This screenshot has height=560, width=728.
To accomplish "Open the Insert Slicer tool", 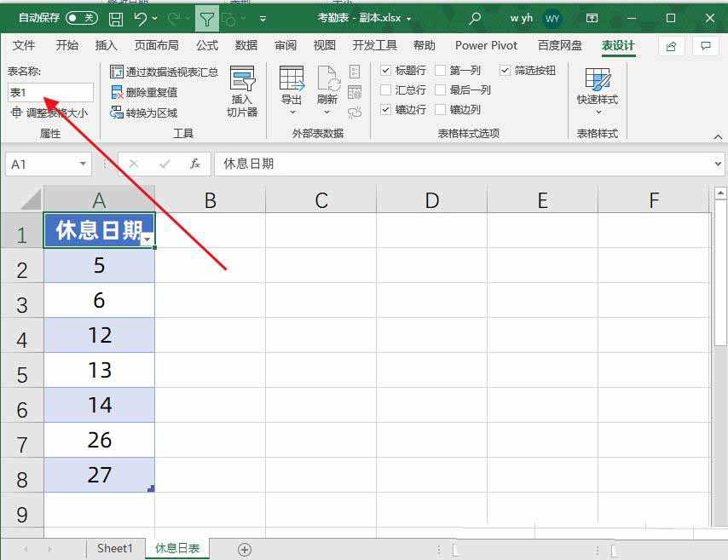I will (242, 91).
